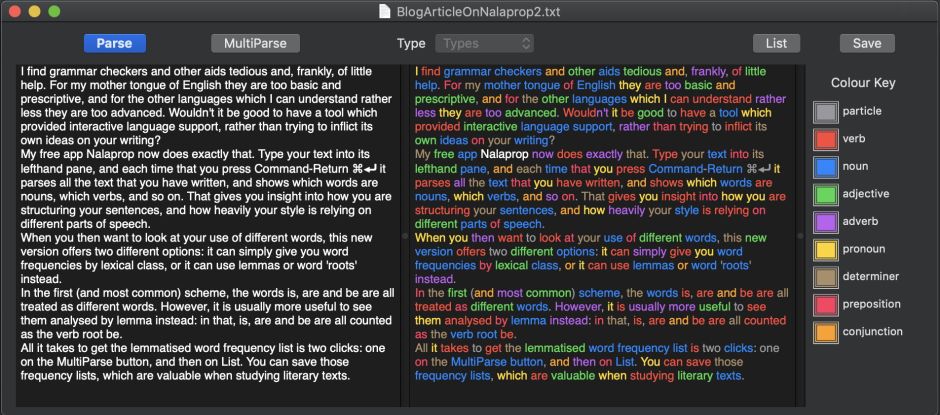Click the purple adverb colour swatch

click(x=825, y=222)
